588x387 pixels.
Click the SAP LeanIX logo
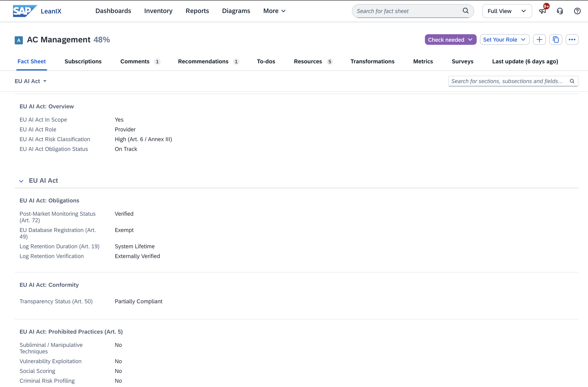coord(37,11)
